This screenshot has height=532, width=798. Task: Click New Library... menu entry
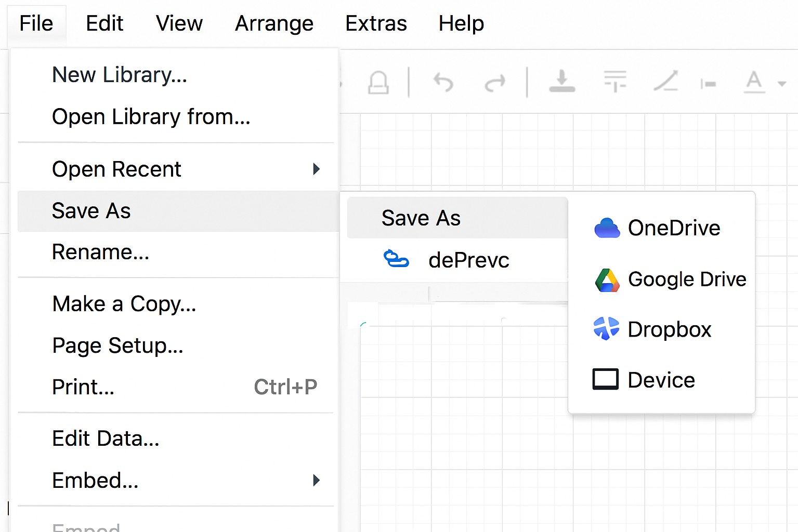click(x=120, y=75)
